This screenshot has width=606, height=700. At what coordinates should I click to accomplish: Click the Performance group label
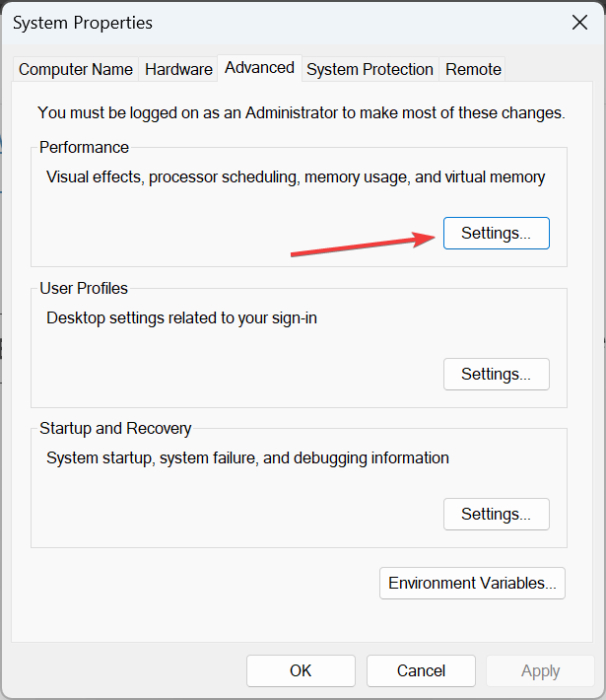(84, 147)
